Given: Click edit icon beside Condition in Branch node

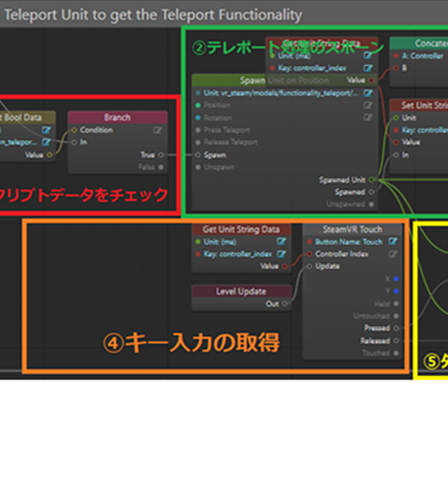Looking at the screenshot, I should click(x=157, y=130).
